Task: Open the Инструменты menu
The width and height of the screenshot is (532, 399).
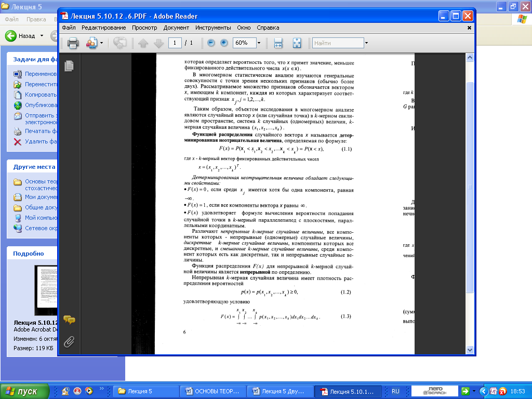Action: 213,28
